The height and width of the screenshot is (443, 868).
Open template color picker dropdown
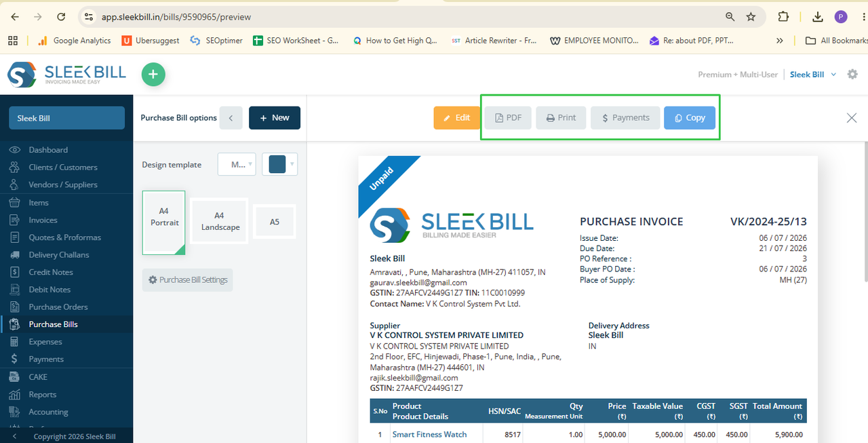click(280, 164)
